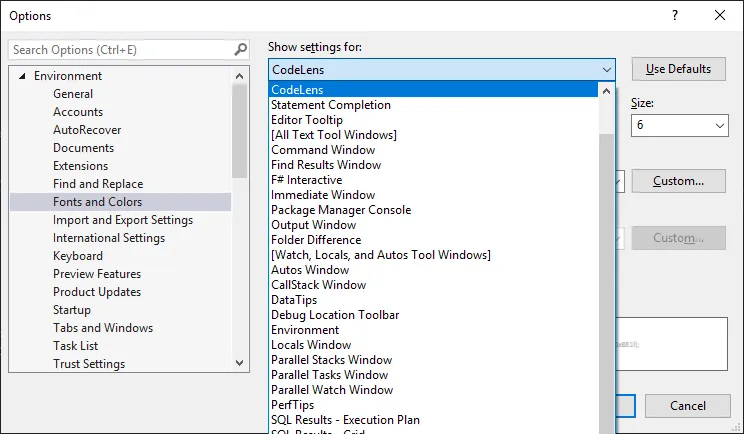This screenshot has width=744, height=434.
Task: Choose Statement Completion from the list
Action: [433, 105]
